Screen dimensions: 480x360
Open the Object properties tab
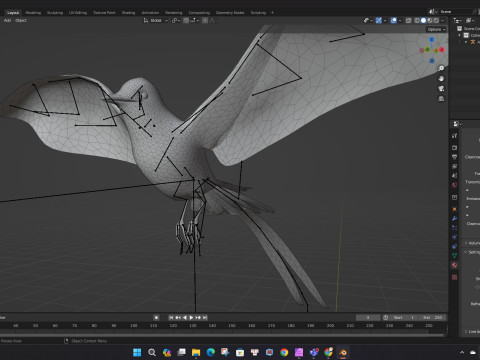(454, 209)
